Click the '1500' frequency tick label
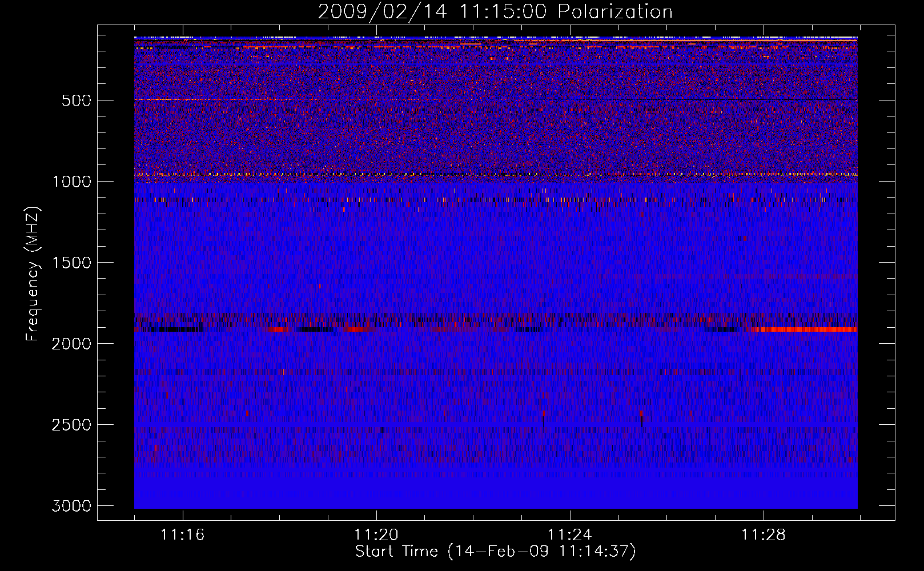Image resolution: width=924 pixels, height=571 pixels. [x=71, y=263]
